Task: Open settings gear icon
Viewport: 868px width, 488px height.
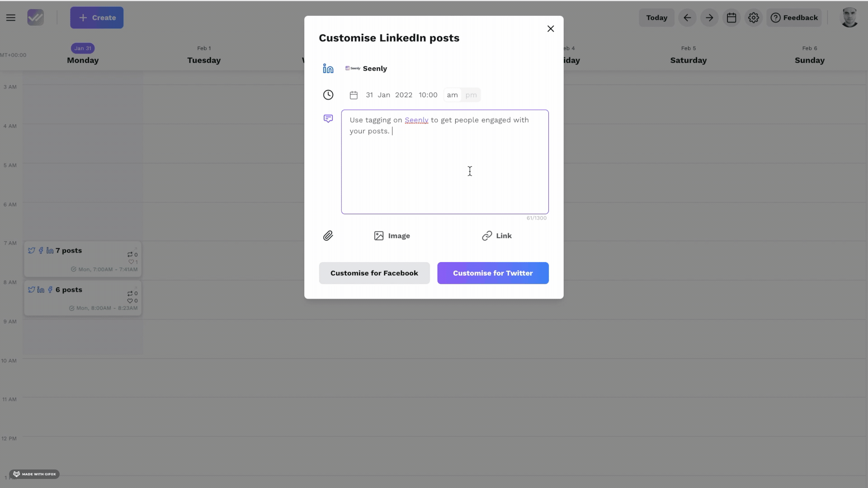Action: pyautogui.click(x=754, y=18)
